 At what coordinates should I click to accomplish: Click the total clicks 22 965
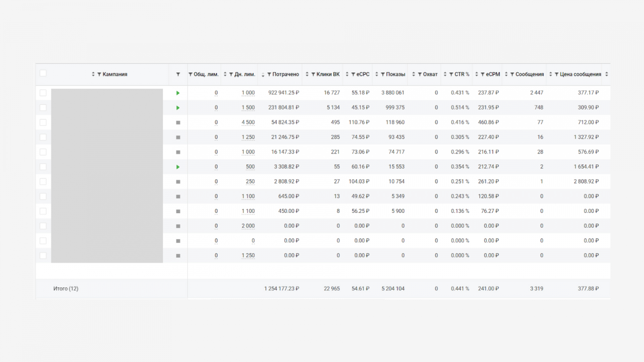332,289
